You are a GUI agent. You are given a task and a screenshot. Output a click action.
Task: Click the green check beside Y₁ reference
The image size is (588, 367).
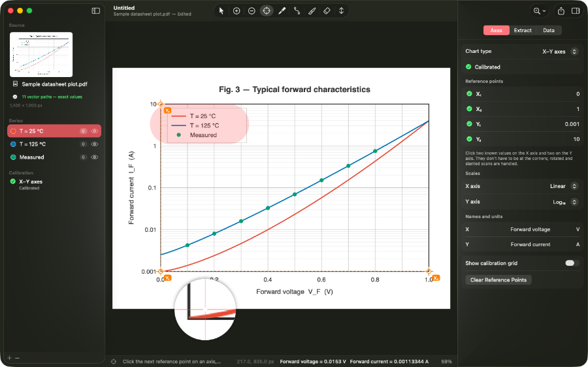pyautogui.click(x=468, y=123)
